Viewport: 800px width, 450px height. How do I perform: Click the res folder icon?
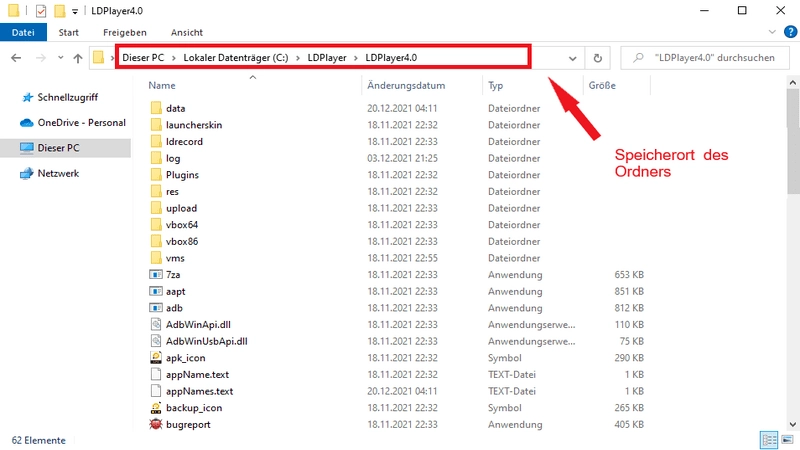point(156,191)
